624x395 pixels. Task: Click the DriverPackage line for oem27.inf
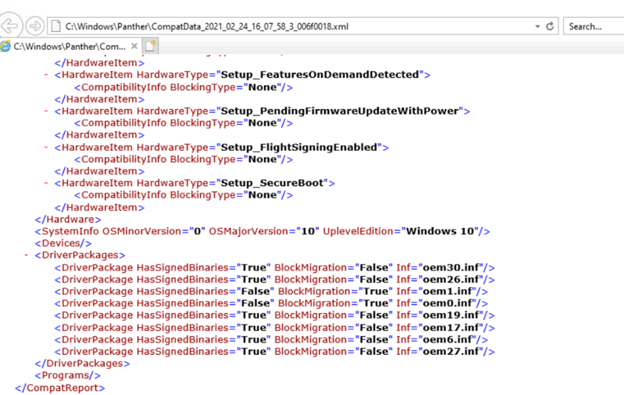click(x=275, y=351)
